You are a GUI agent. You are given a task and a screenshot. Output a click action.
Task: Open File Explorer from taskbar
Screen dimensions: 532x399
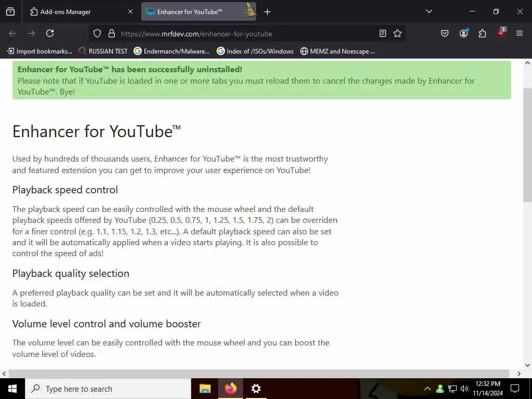point(205,389)
